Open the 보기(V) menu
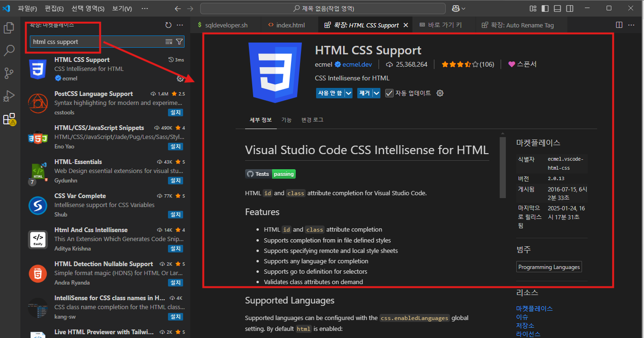Image resolution: width=644 pixels, height=338 pixels. [122, 9]
